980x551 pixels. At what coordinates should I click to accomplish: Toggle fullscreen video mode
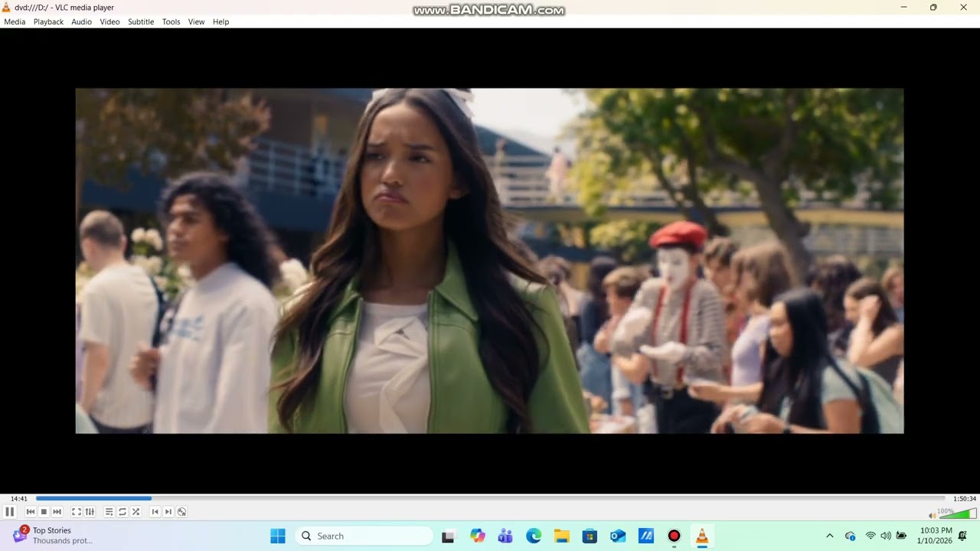(77, 512)
